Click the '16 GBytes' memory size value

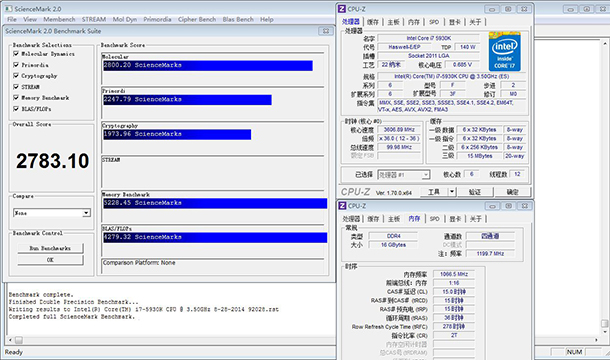coord(393,245)
